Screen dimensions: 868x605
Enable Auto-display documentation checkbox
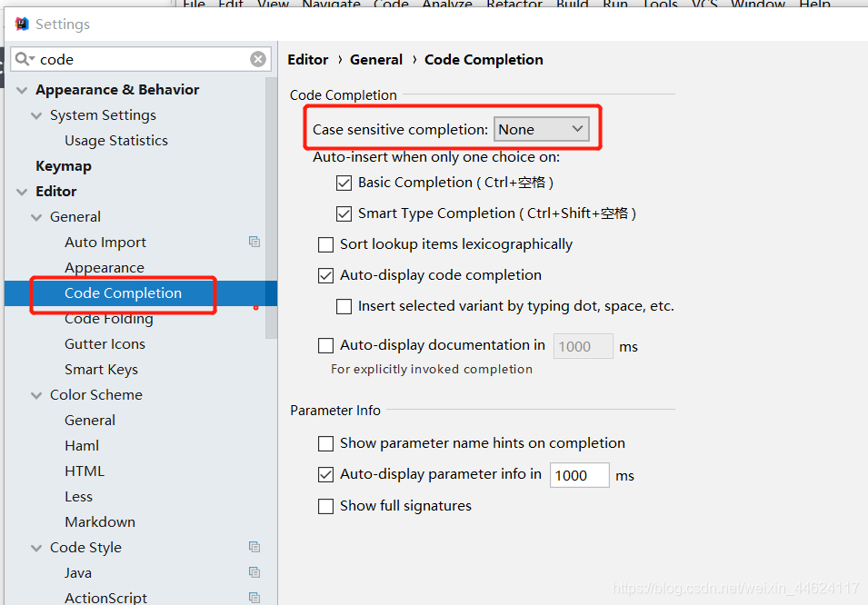325,346
